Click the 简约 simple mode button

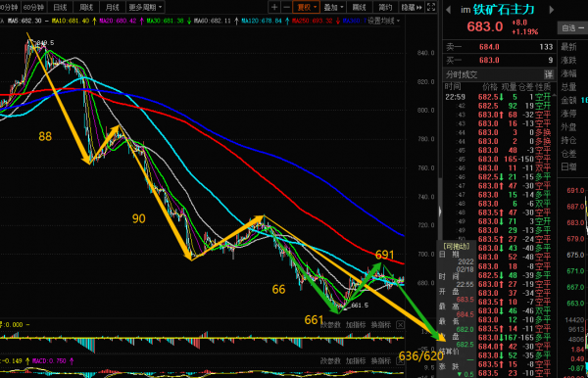385,7
